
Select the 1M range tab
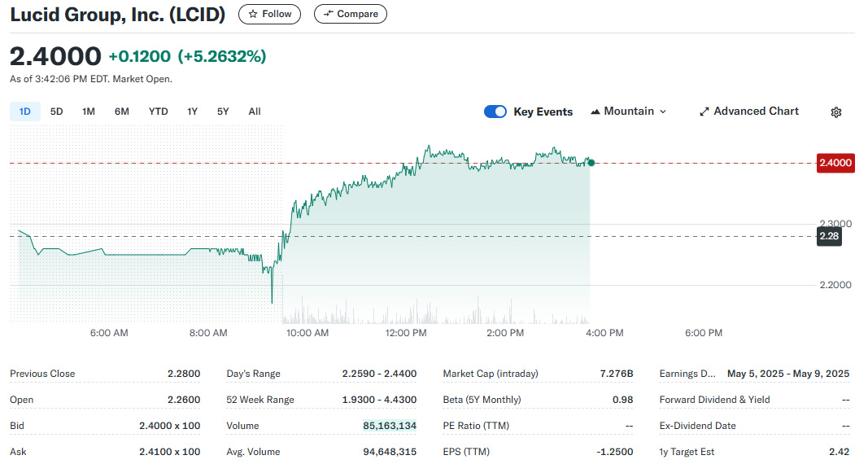(x=89, y=112)
